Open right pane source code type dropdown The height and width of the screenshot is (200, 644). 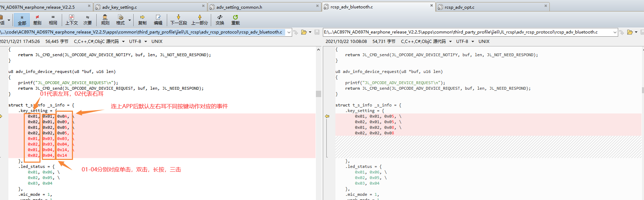[x=426, y=41]
